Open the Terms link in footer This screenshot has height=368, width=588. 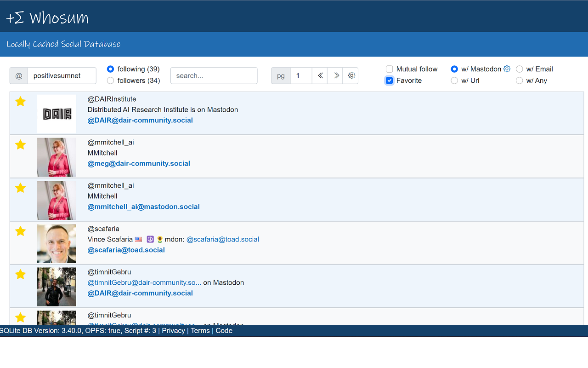click(x=200, y=331)
